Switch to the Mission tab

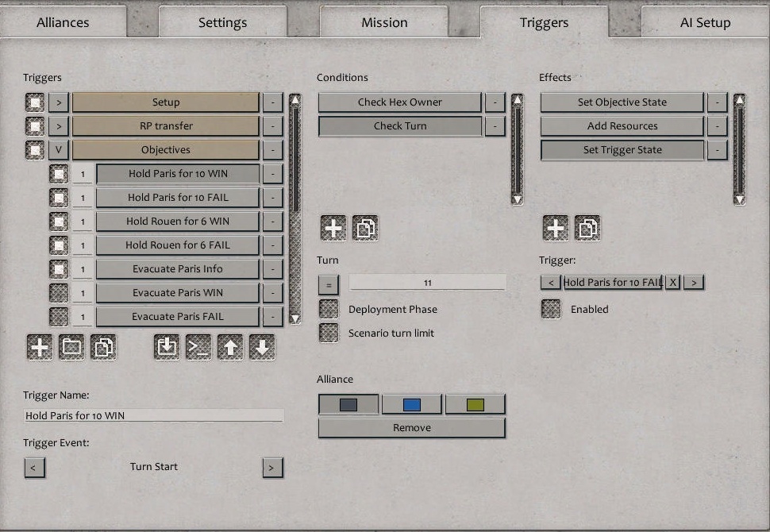click(383, 22)
